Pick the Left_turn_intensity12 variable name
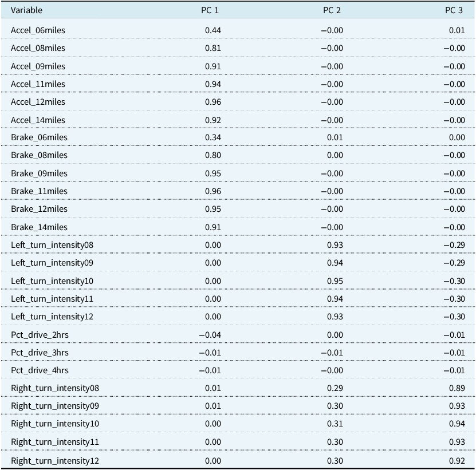 click(52, 317)
